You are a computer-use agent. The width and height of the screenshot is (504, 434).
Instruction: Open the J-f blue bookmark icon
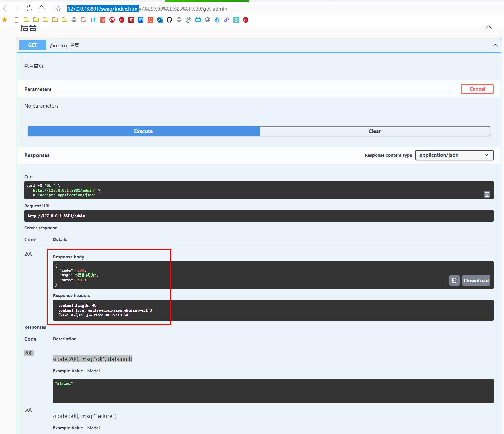coord(93,20)
